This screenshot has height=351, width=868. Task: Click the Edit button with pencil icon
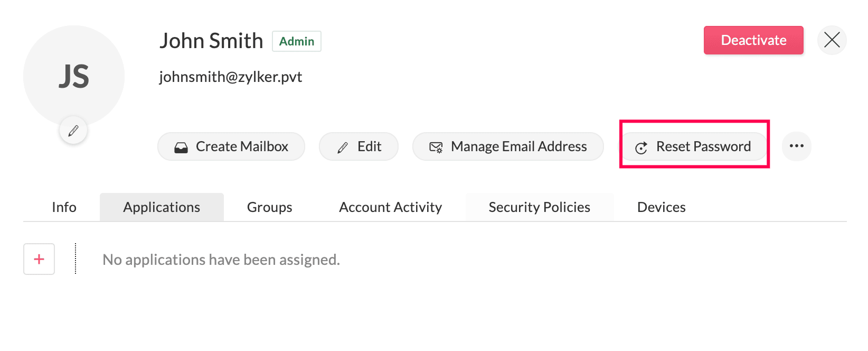pos(359,146)
